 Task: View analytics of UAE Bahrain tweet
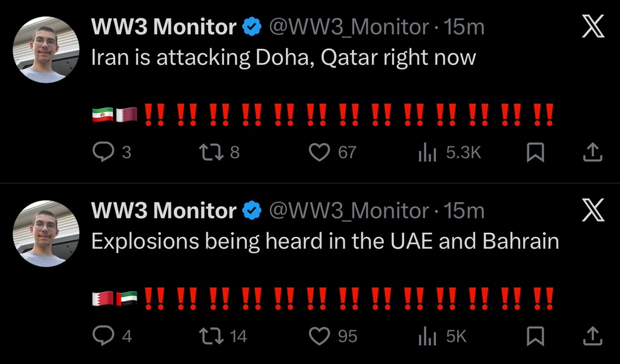[x=427, y=336]
